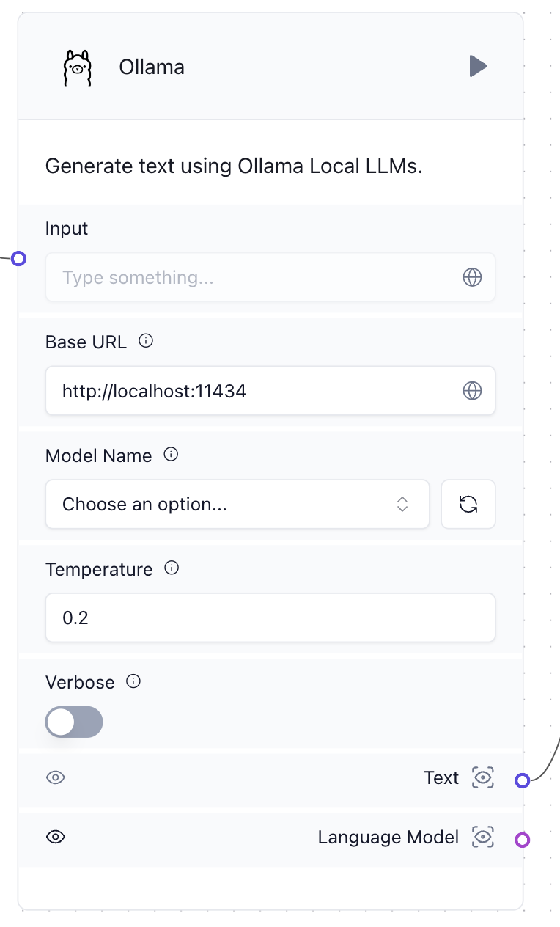The image size is (560, 927).
Task: Inspect the Text output scan-eye icon
Action: pyautogui.click(x=483, y=777)
